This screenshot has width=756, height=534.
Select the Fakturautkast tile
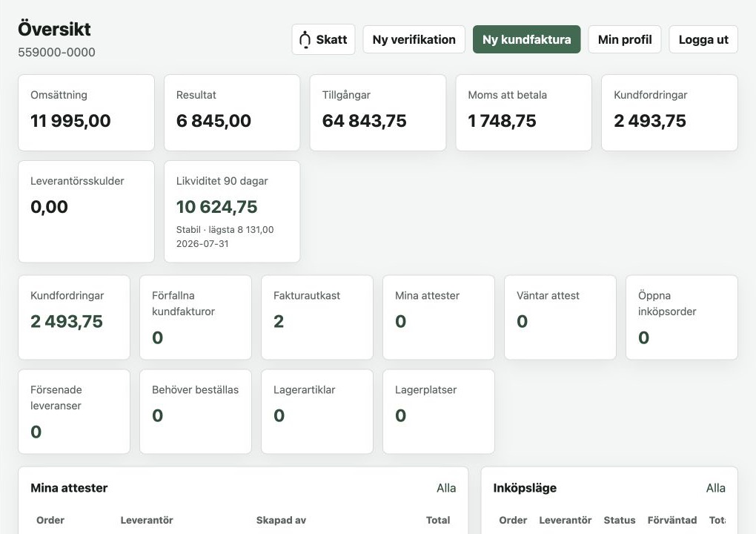coord(317,317)
